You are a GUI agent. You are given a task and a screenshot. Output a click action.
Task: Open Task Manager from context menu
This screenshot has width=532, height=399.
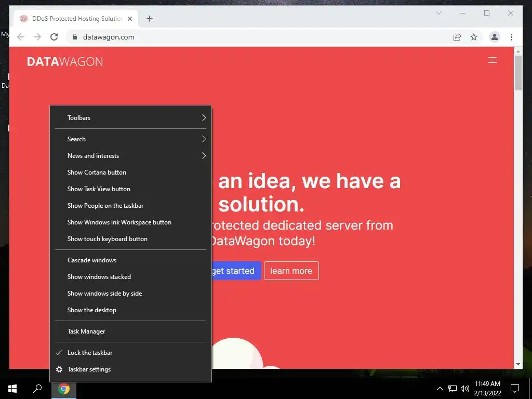coord(130,331)
